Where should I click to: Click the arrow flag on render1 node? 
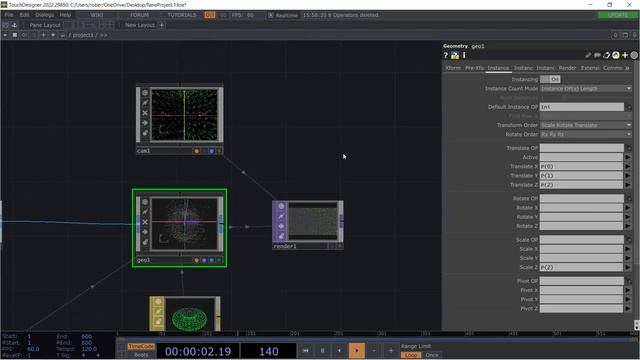point(281,226)
